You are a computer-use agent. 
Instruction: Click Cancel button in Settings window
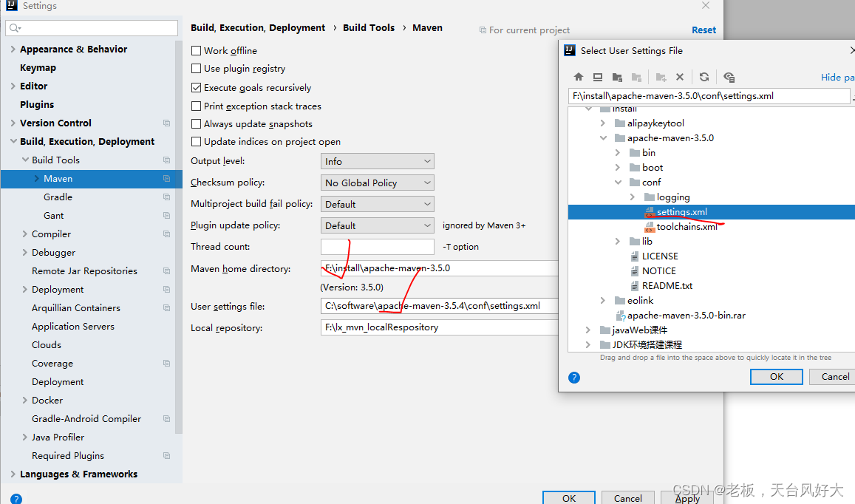point(627,497)
